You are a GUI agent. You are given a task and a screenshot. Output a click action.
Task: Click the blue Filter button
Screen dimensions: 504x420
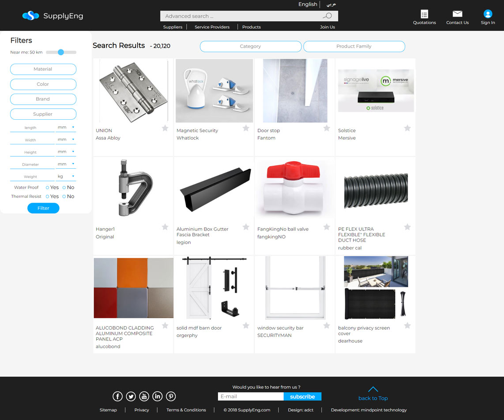(x=43, y=208)
